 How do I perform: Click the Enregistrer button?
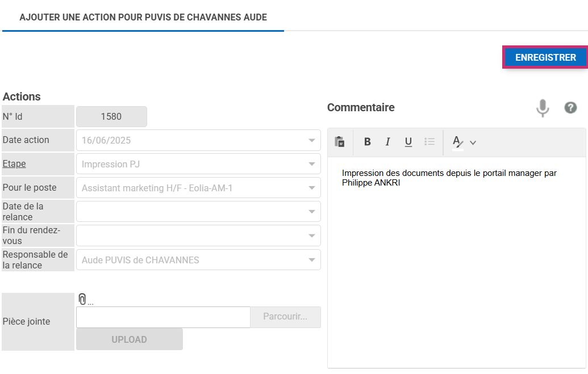point(545,57)
